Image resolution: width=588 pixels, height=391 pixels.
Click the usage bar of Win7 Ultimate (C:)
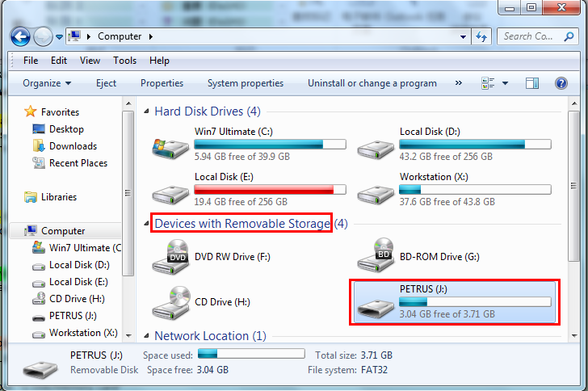[270, 144]
